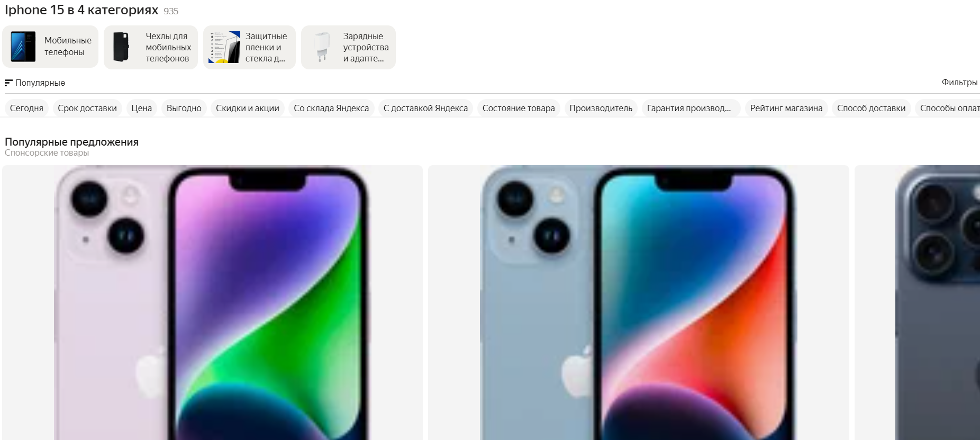Open the Скидки и акции filter

248,108
